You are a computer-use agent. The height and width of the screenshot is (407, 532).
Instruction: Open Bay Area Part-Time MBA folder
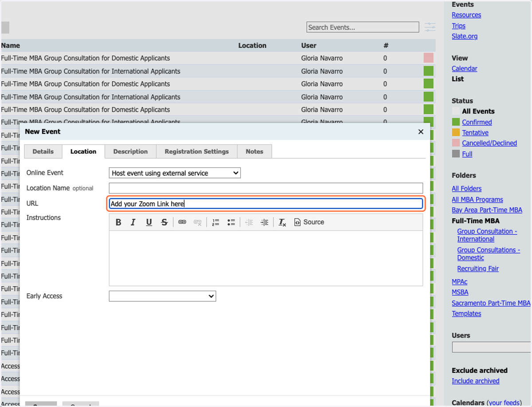pos(487,210)
